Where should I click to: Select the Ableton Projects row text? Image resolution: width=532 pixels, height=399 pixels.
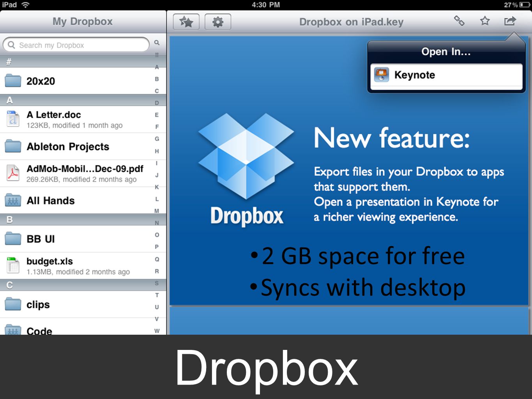[68, 147]
